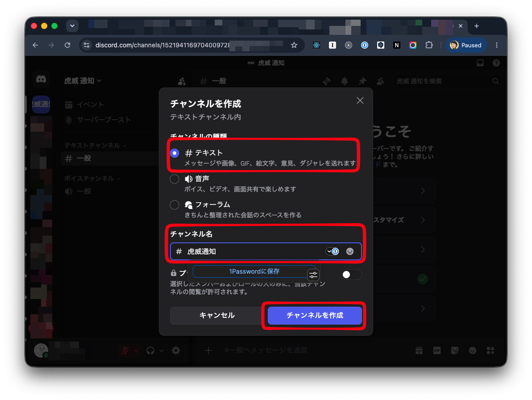
Task: Open the Chrome three-dot menu
Action: (497, 45)
